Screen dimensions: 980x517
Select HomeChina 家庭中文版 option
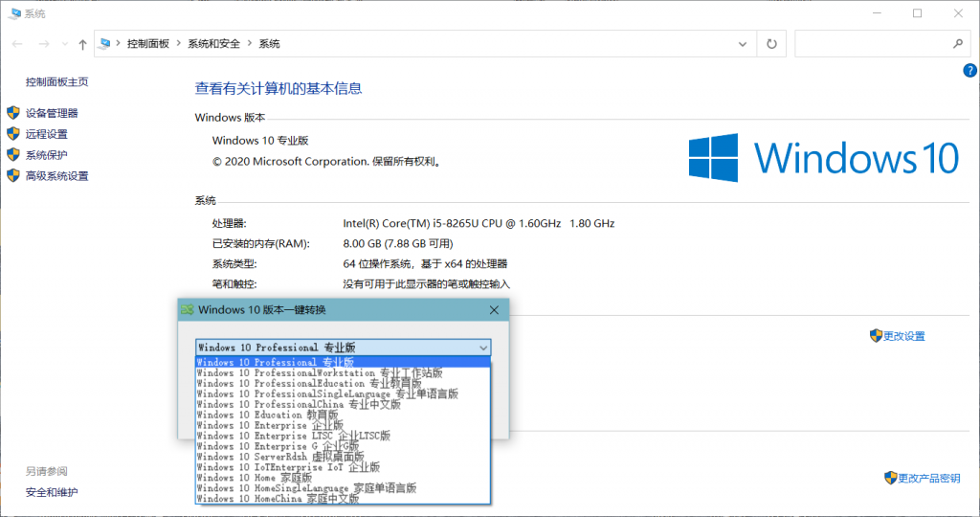344,499
